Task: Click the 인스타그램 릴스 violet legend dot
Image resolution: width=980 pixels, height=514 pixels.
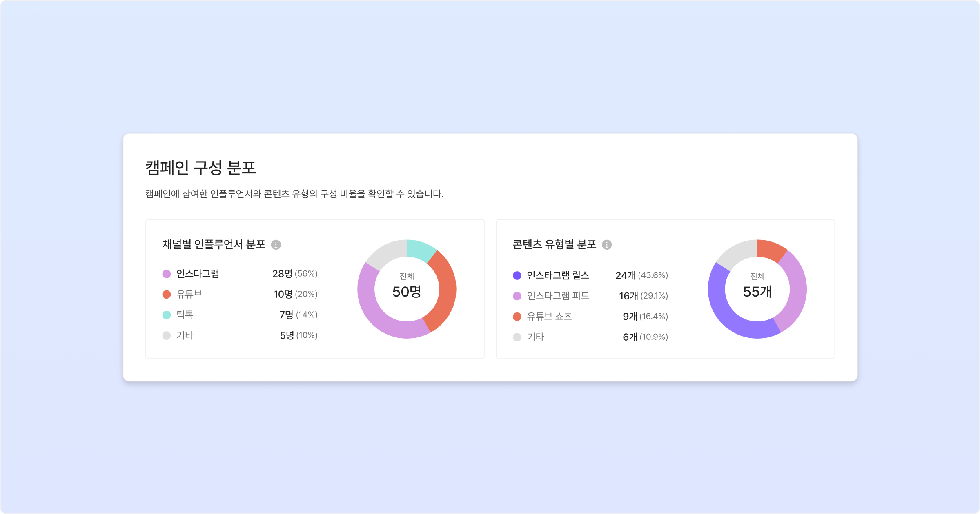Action: pos(517,275)
